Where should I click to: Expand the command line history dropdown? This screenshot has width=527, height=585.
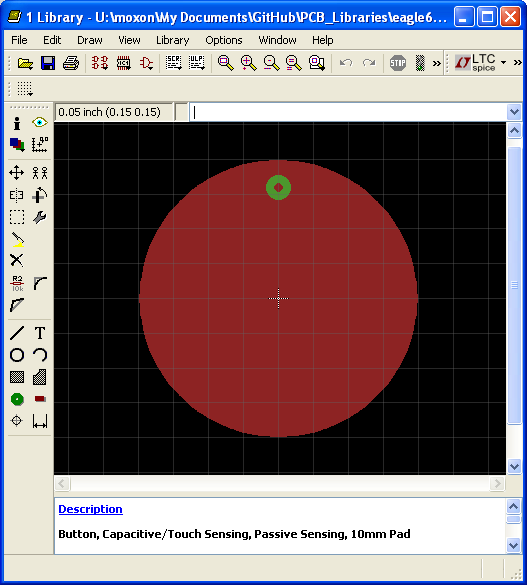tap(514, 112)
